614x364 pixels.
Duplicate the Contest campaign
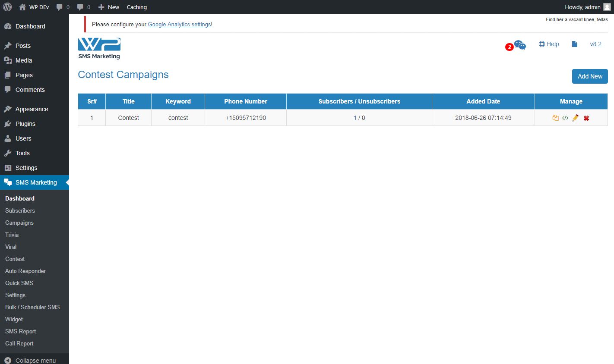point(556,118)
